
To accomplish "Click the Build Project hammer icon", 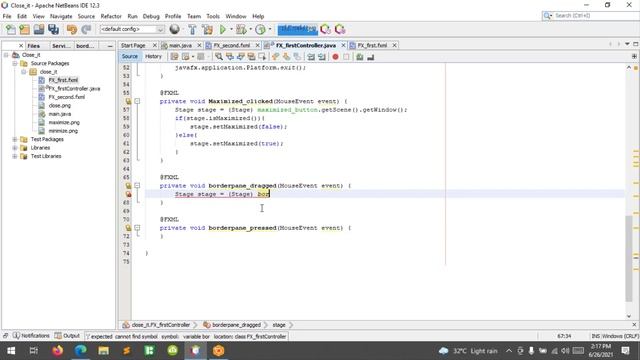I will tap(192, 29).
